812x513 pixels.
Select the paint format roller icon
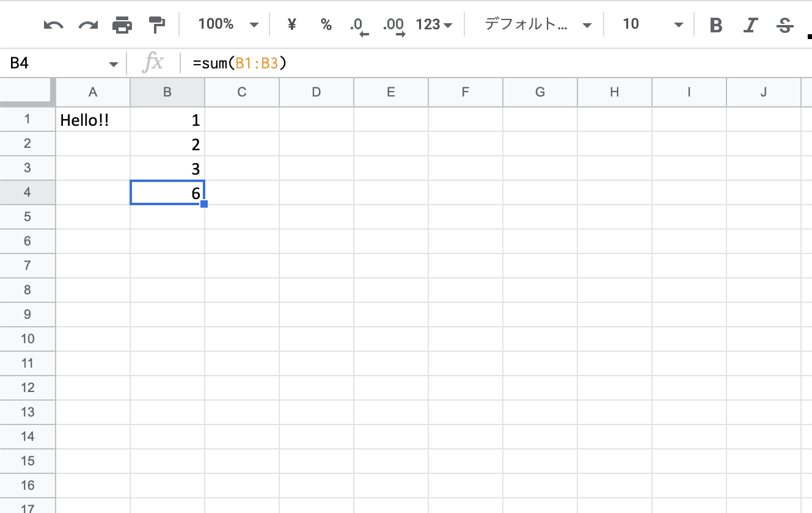(157, 25)
